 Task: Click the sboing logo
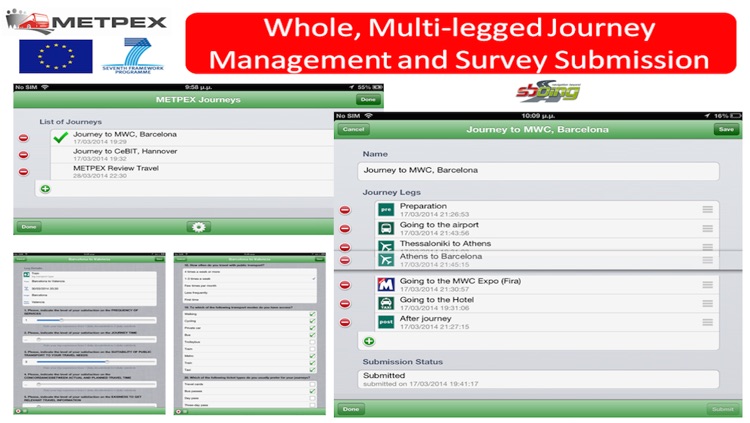click(549, 91)
